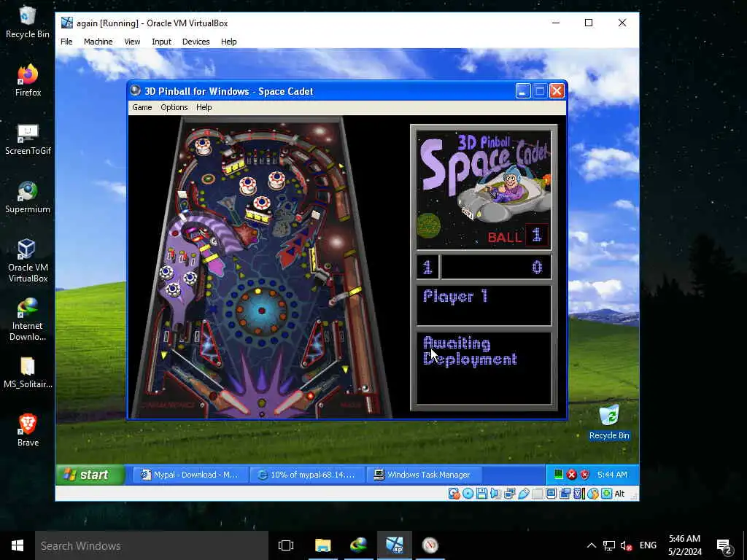Click the score value 0 in the pinball panel
Screen dimensions: 747x560
[537, 267]
